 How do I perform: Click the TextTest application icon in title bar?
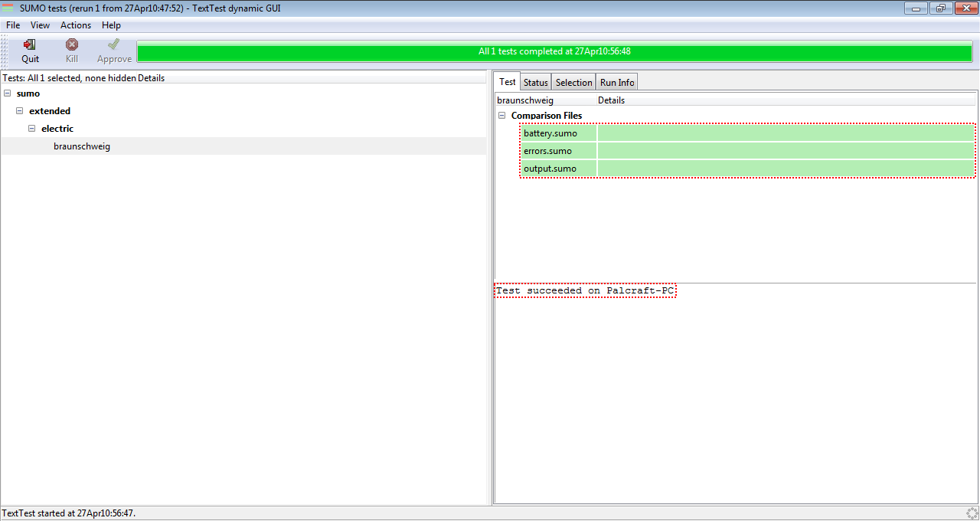tap(9, 8)
